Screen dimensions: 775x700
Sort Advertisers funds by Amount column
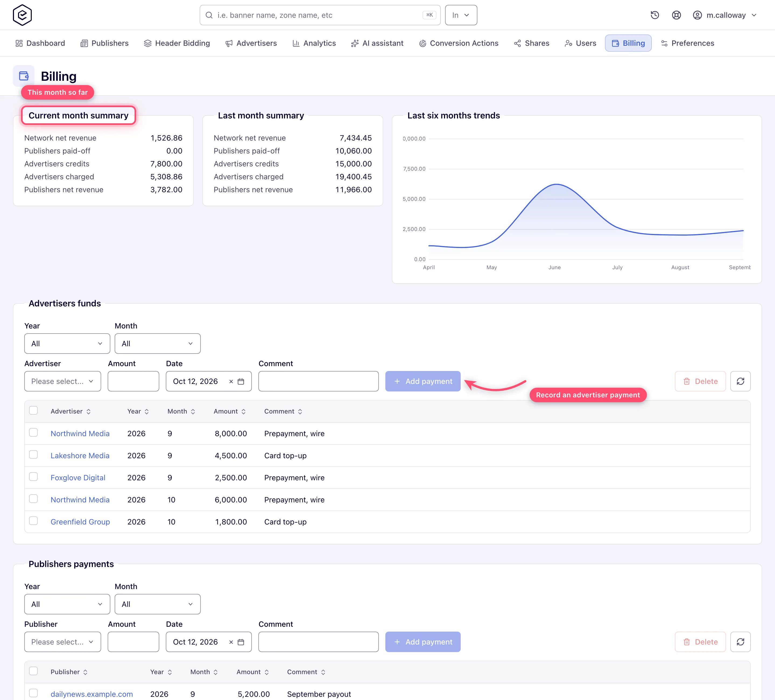230,411
